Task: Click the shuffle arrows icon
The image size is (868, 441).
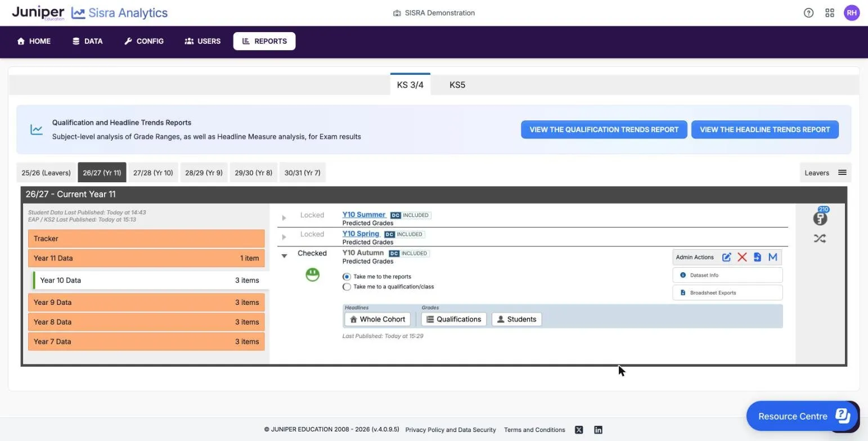Action: coord(820,238)
